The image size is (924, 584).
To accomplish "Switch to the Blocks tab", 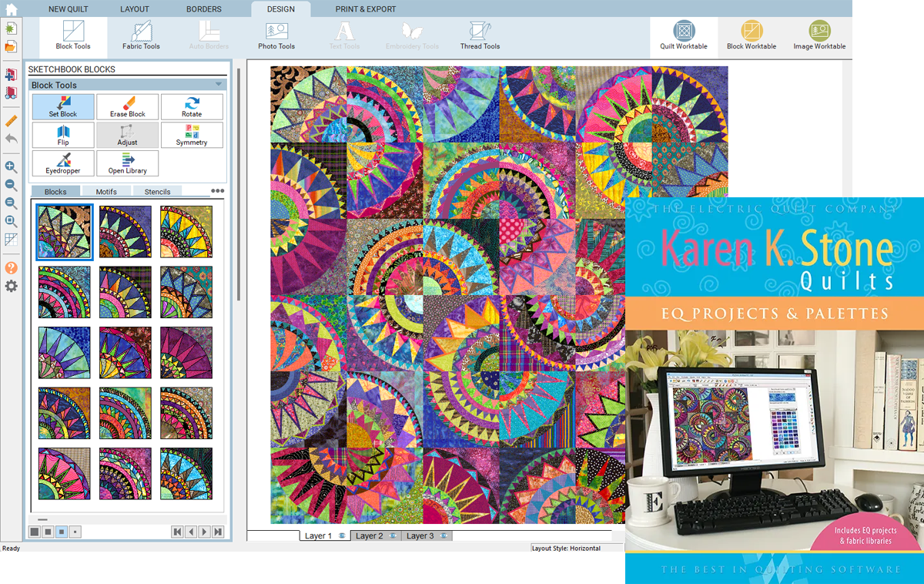I will (x=55, y=191).
